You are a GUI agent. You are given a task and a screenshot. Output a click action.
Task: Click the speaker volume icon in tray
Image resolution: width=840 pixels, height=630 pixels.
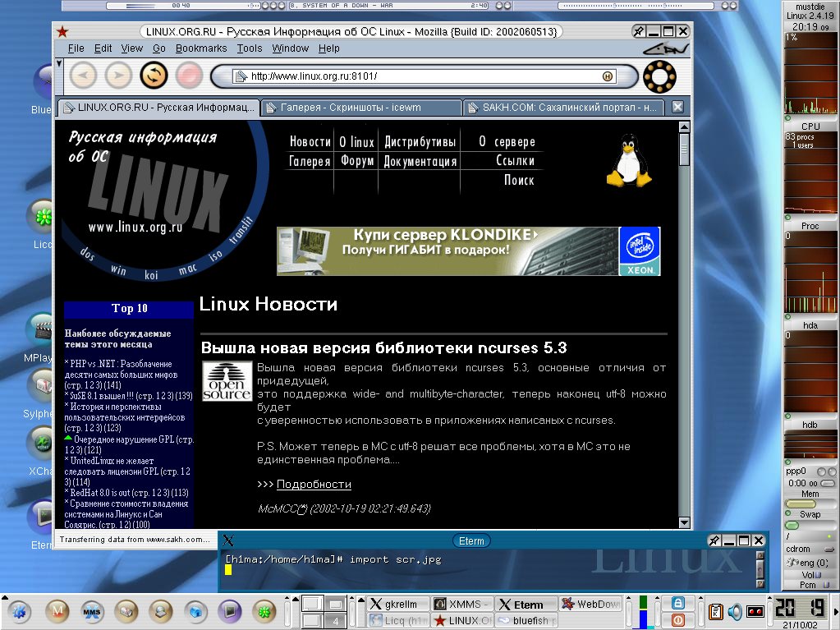coord(734,611)
